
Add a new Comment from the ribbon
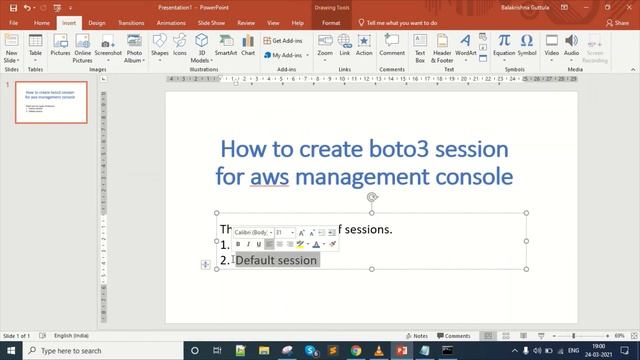pos(392,45)
